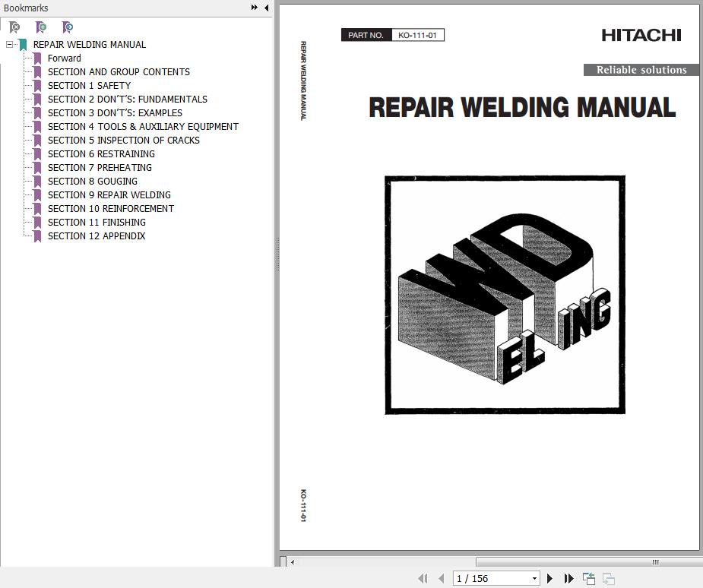Go to first page button
Screen dimensions: 703x588
(423, 579)
